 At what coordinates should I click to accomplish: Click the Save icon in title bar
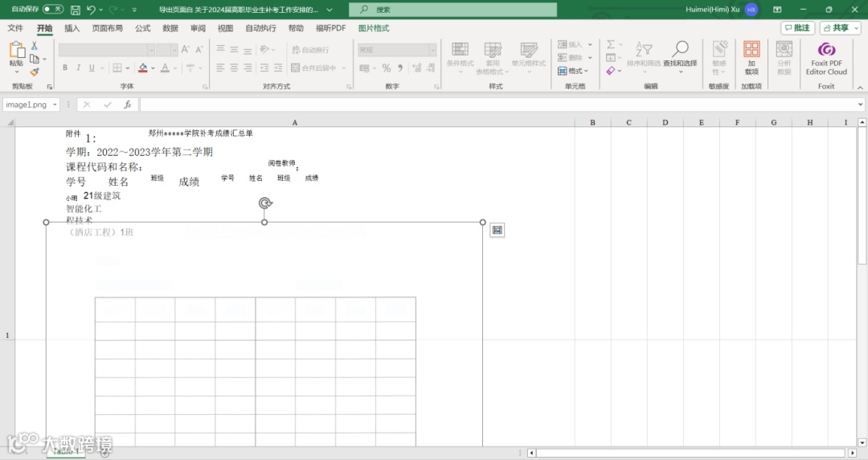[76, 10]
